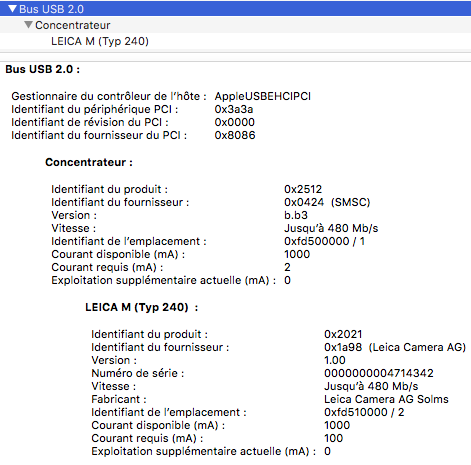The height and width of the screenshot is (465, 471).
Task: Select the Bus USB 2.0 tree row
Action: pos(235,9)
